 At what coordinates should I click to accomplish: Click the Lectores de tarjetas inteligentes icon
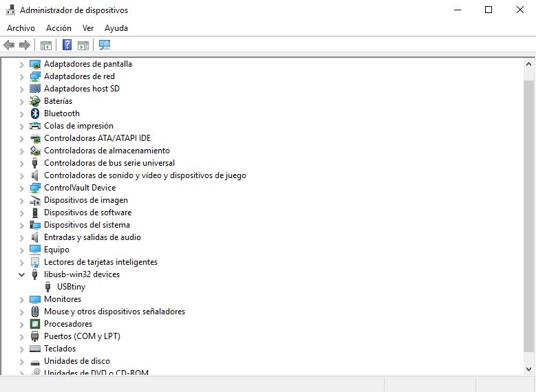pos(35,262)
